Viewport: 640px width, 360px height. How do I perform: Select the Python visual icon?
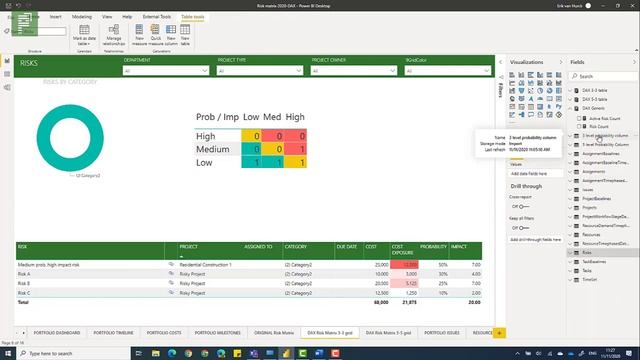[x=559, y=107]
